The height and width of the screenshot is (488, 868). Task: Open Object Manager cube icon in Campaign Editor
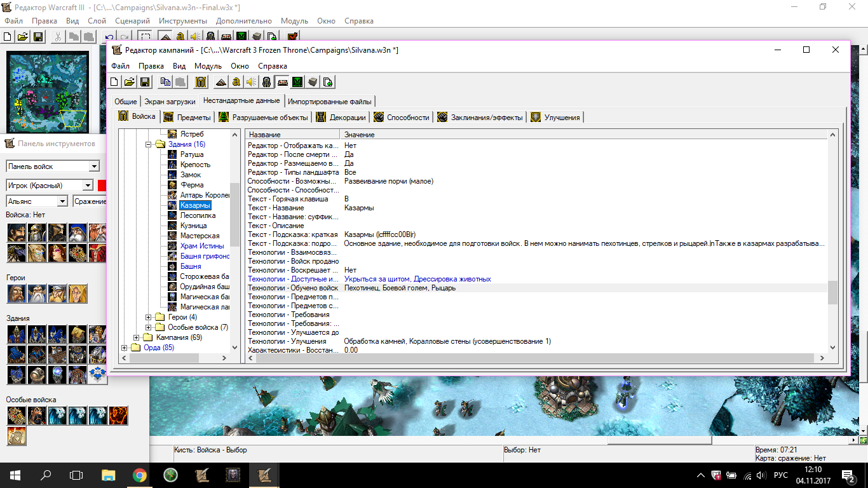pos(313,82)
